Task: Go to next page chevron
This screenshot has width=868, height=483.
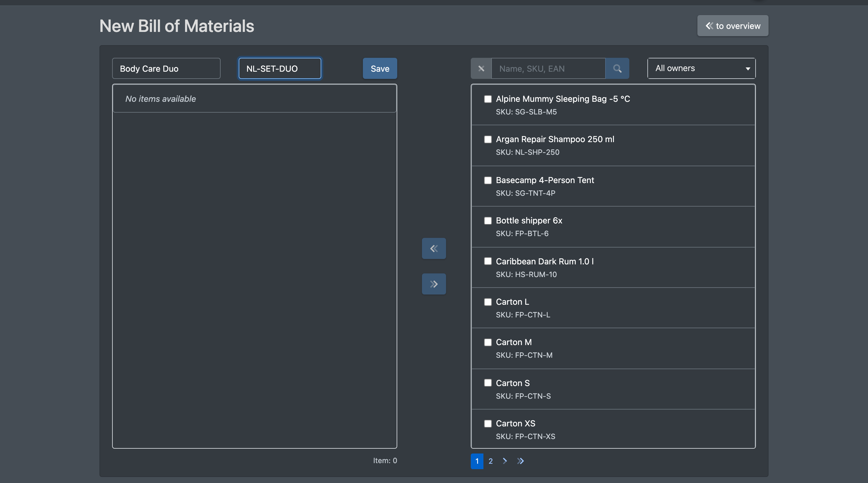Action: point(505,461)
